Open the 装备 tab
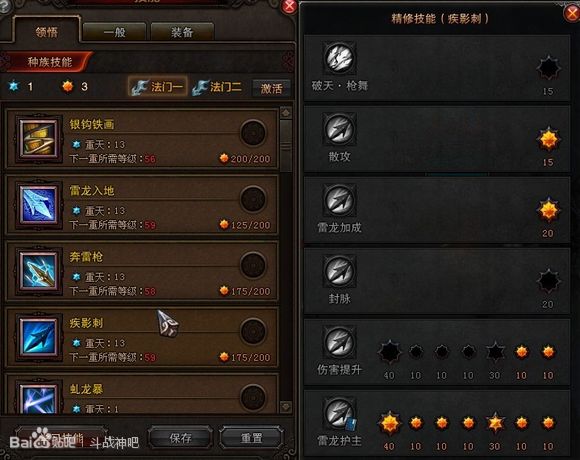The width and height of the screenshot is (580, 460). pyautogui.click(x=182, y=32)
